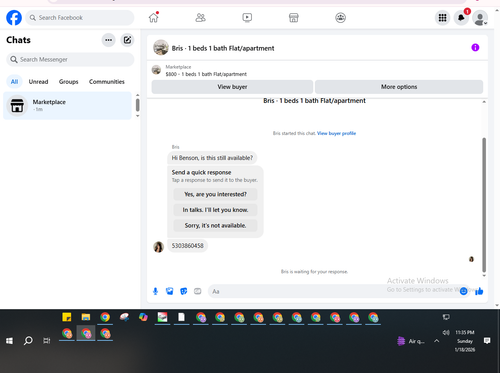The width and height of the screenshot is (500, 373).
Task: Send quick response 'Yes, are you interested?'
Action: pos(215,194)
